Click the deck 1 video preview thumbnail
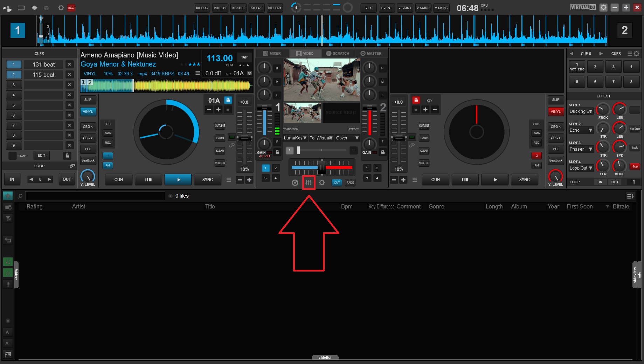The image size is (644, 364). (302, 113)
